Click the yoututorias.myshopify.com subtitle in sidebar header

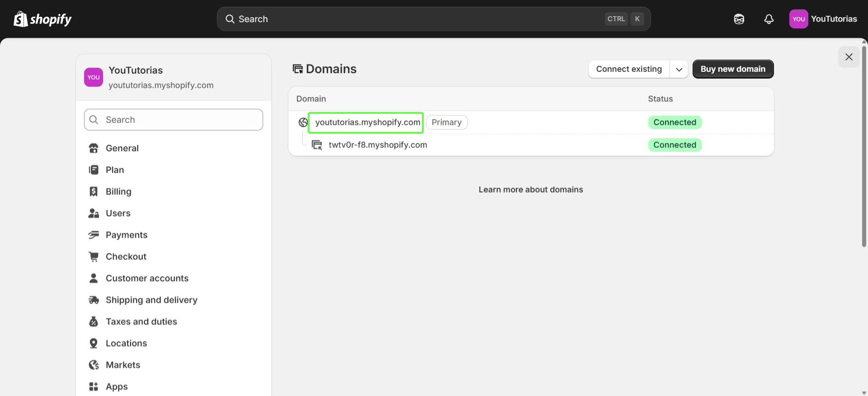[161, 85]
